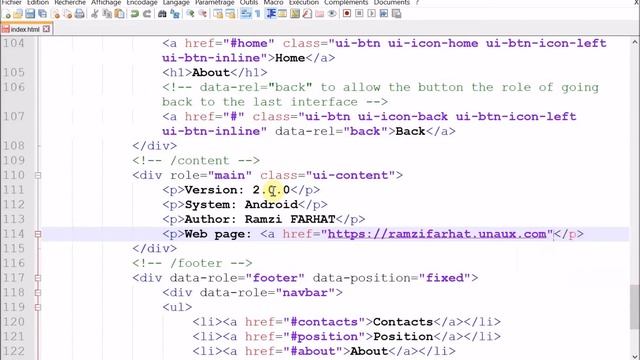640x360 pixels.
Task: Zoom out with the magnifier minus icon
Action: 202,14
